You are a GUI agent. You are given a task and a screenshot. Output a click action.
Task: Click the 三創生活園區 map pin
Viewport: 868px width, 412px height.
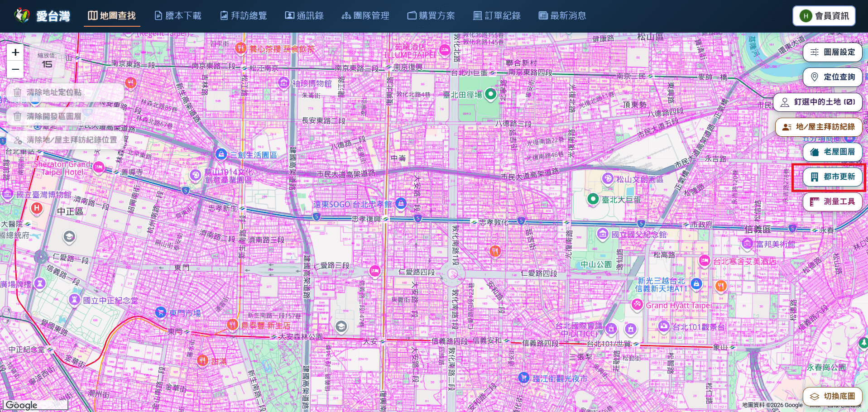pyautogui.click(x=221, y=154)
